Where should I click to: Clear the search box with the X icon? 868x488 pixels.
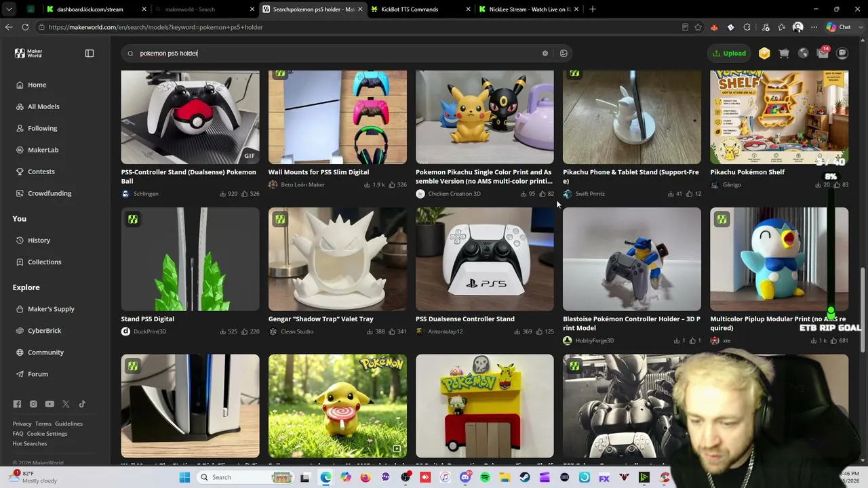tap(545, 54)
